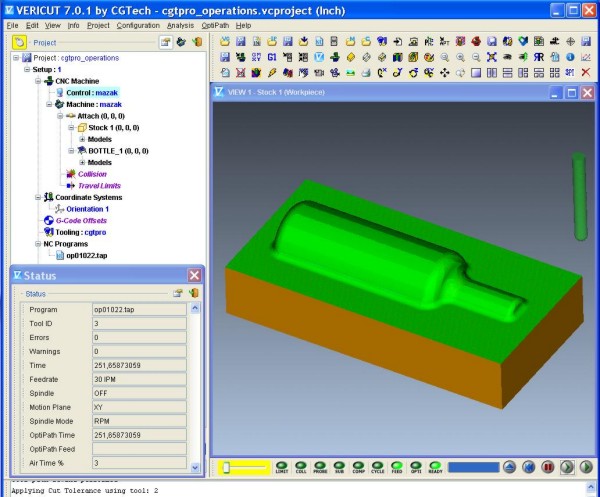Select the single view layout icon
600x497 pixels.
[x=476, y=72]
